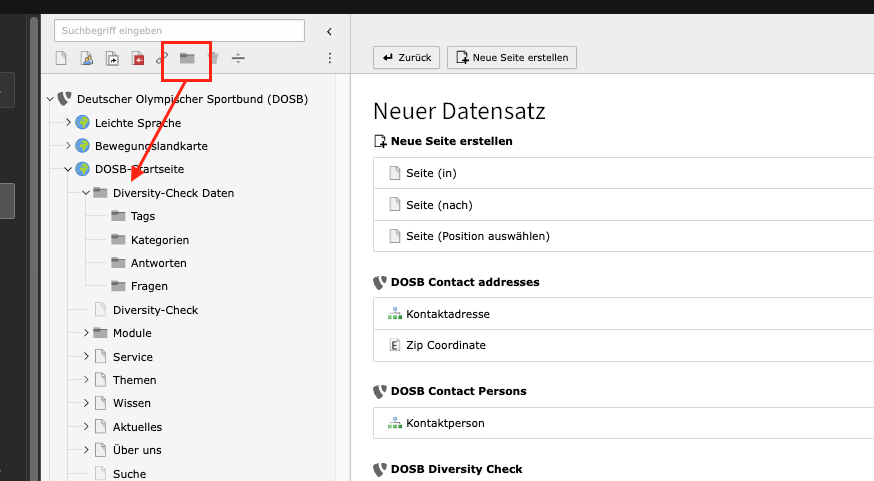Select Tags in the page tree
874x481 pixels.
click(x=143, y=216)
